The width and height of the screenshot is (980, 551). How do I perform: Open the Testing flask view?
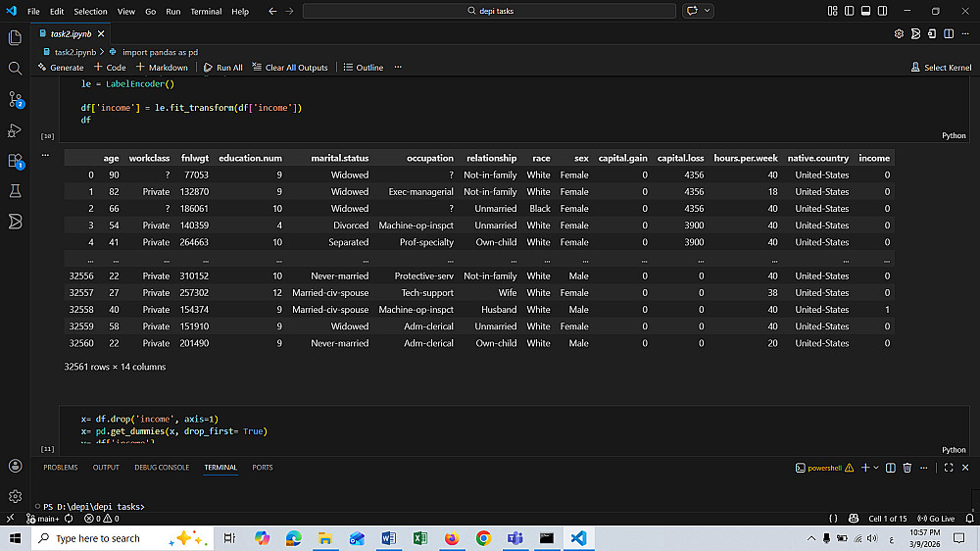coord(15,191)
